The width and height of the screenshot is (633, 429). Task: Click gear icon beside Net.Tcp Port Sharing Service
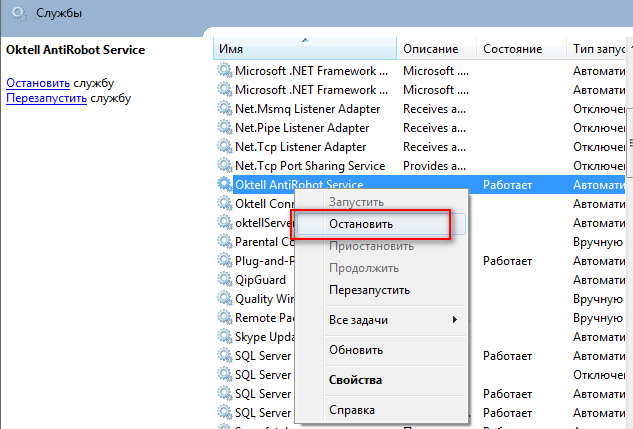click(x=224, y=166)
